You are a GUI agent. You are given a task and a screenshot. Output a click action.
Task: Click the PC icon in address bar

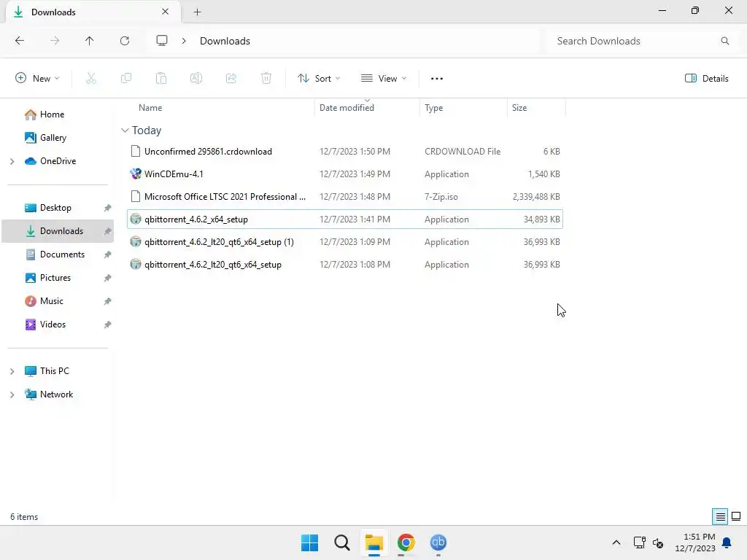(x=162, y=41)
